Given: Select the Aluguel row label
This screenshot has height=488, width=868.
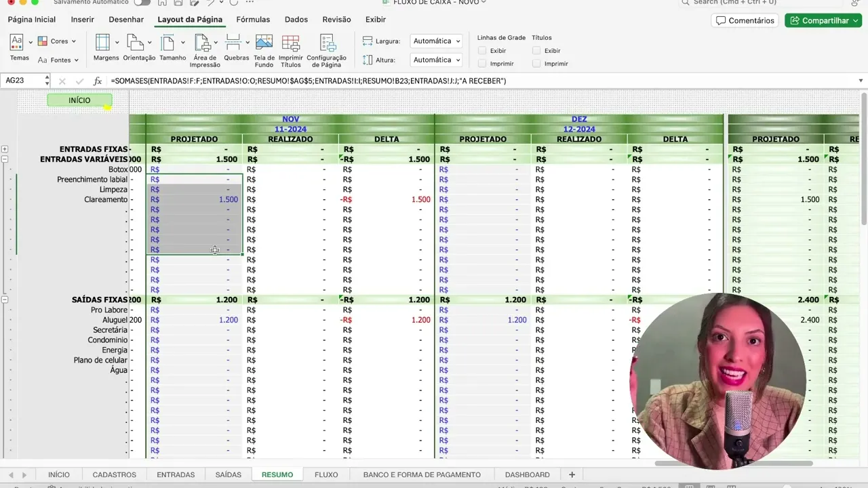Looking at the screenshot, I should [115, 320].
